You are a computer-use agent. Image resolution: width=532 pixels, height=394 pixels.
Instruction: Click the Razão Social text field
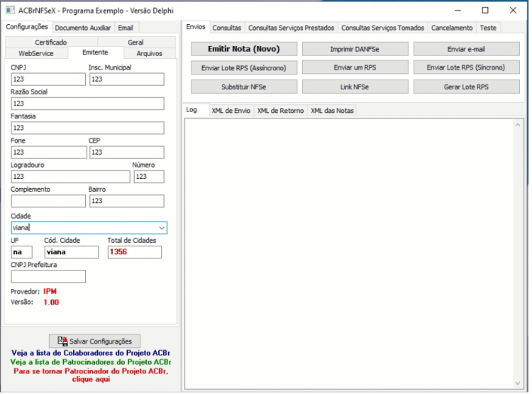87,104
